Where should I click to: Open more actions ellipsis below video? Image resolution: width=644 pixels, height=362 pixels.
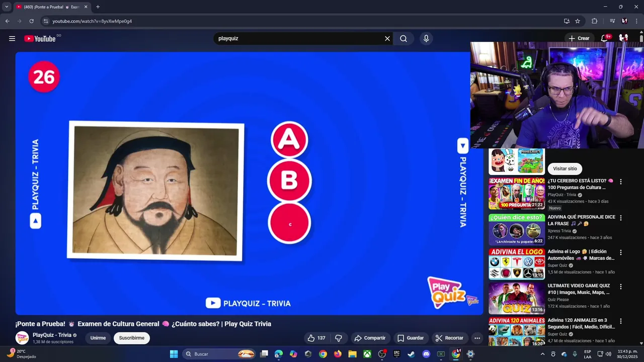(477, 338)
